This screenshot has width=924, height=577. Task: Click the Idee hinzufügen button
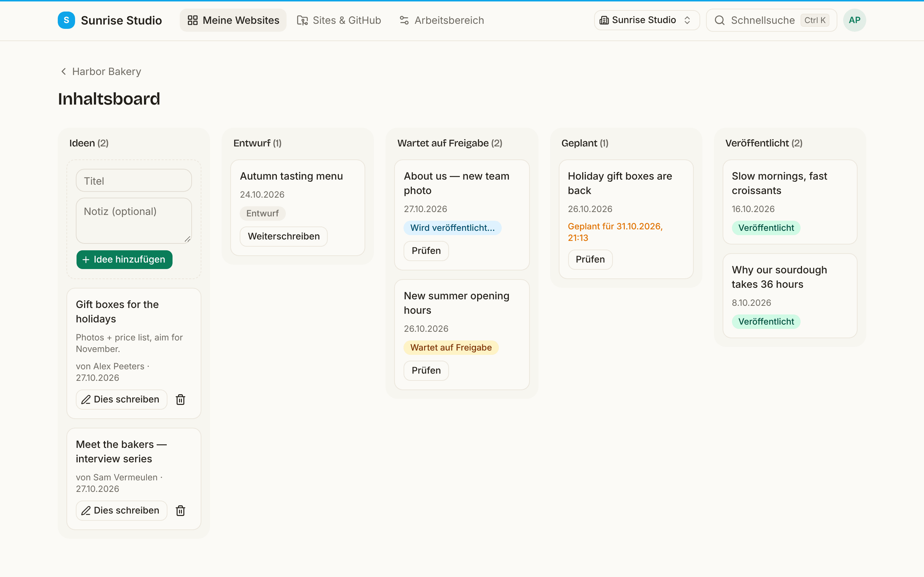coord(124,260)
